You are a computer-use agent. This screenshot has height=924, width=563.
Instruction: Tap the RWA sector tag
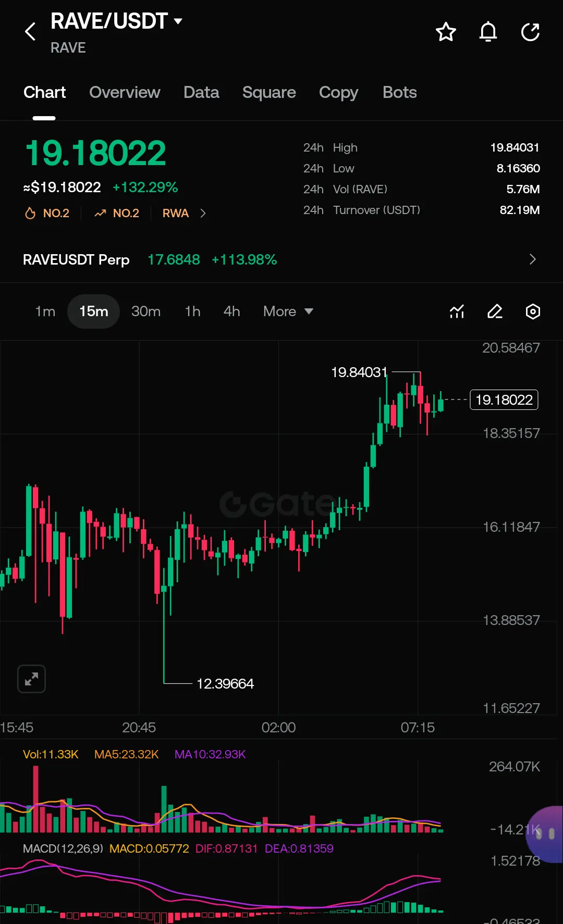(176, 213)
